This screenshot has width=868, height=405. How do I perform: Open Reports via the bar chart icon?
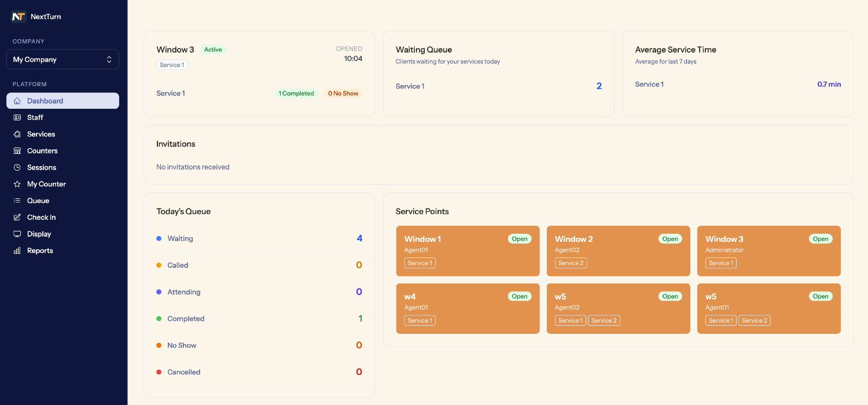pyautogui.click(x=17, y=251)
